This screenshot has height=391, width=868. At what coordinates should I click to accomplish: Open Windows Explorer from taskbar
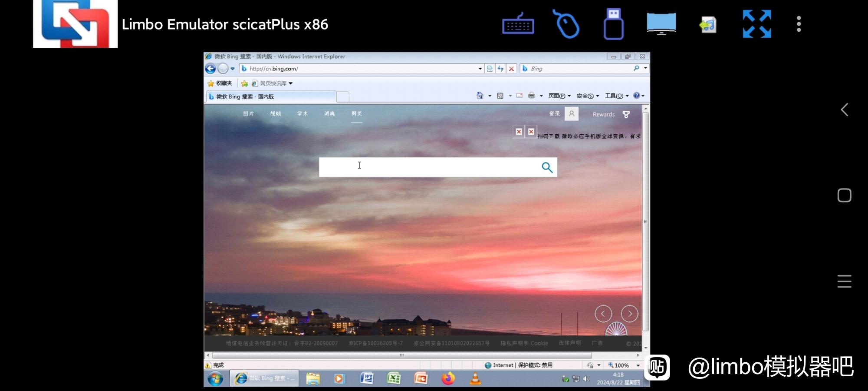pyautogui.click(x=313, y=379)
